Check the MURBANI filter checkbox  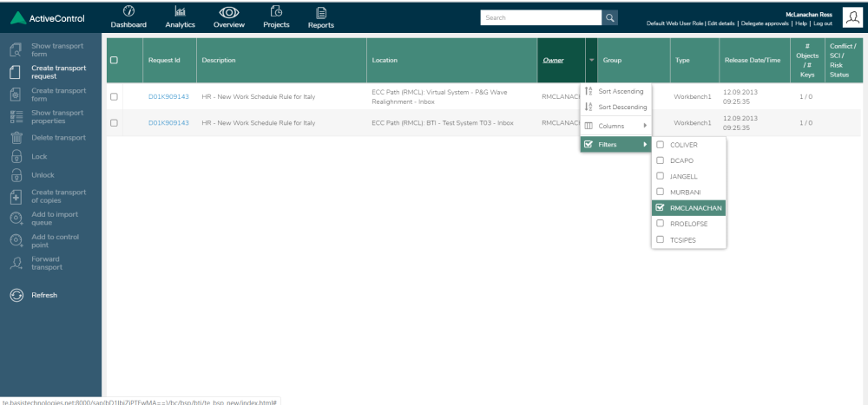tap(660, 192)
